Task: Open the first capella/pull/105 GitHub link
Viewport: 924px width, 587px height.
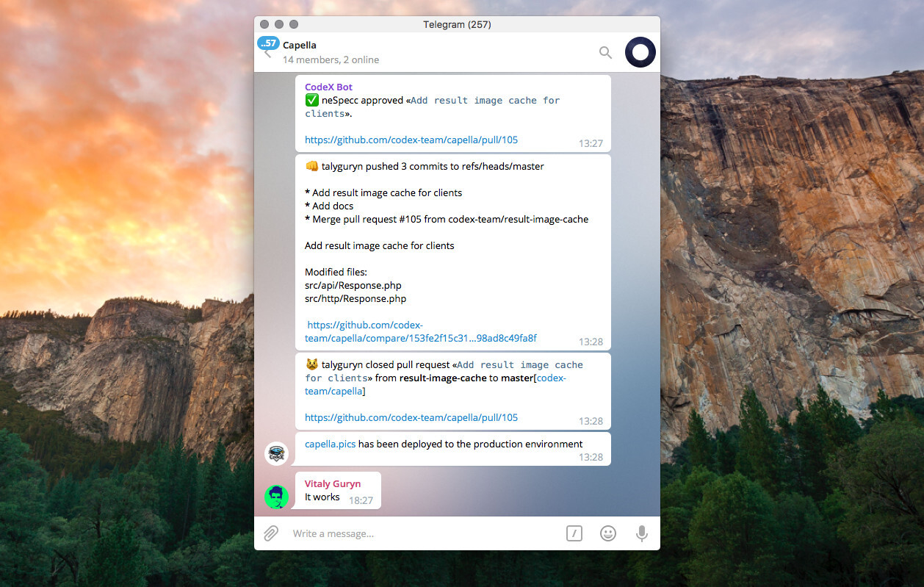Action: coord(411,140)
